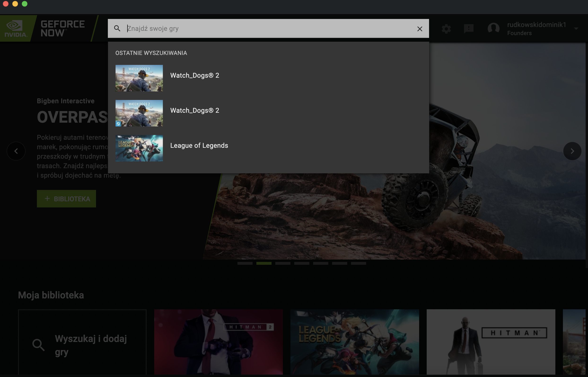
Task: Add Overpass with the BIBLIOTEKA button
Action: tap(66, 199)
